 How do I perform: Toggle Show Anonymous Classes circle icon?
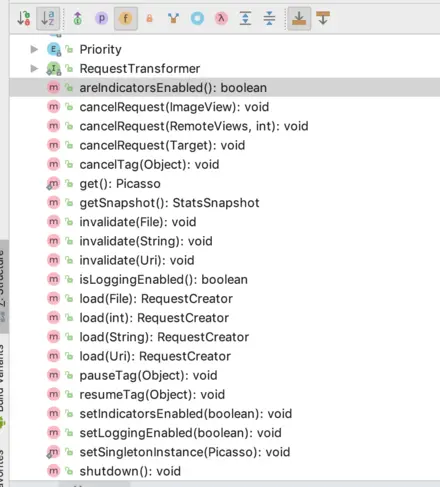197,18
